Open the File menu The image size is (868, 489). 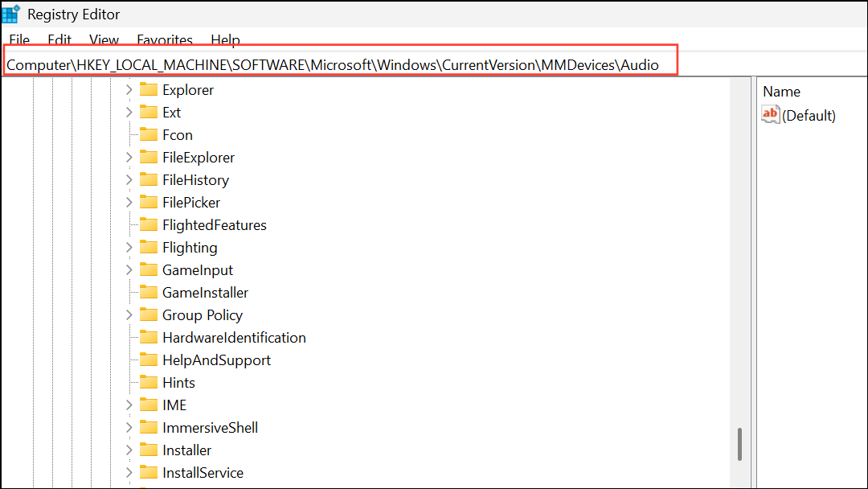19,40
